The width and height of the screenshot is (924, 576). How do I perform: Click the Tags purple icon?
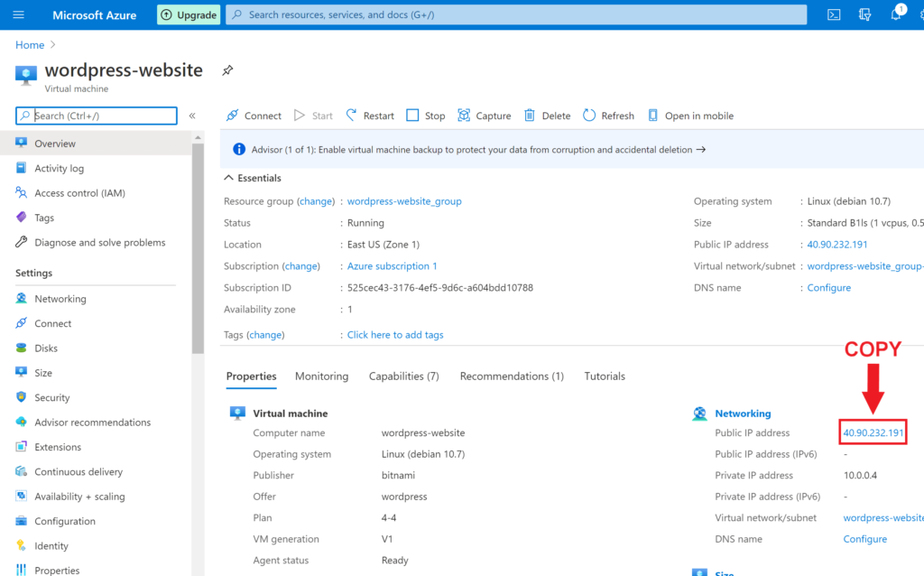[x=22, y=217]
